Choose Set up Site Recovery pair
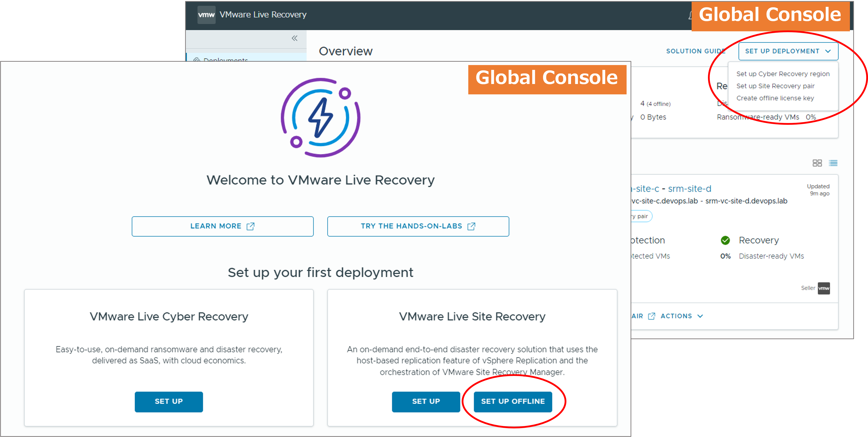Viewport: 868px width, 437px height. [x=775, y=86]
